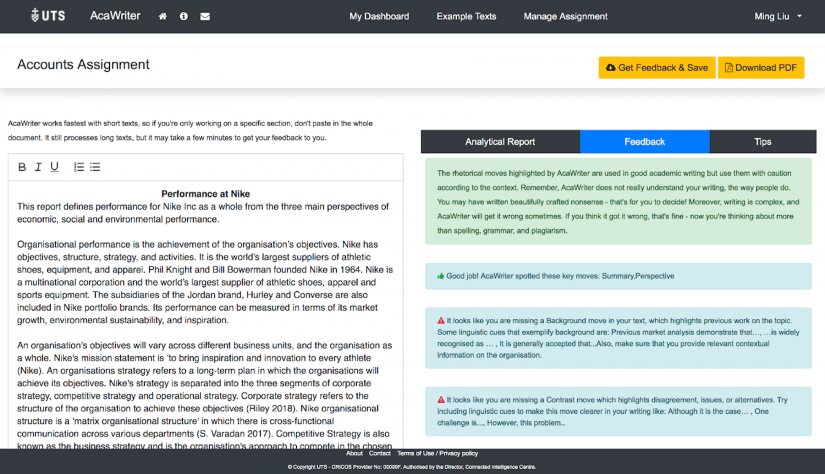
Task: Toggle italic formatting
Action: coord(38,167)
